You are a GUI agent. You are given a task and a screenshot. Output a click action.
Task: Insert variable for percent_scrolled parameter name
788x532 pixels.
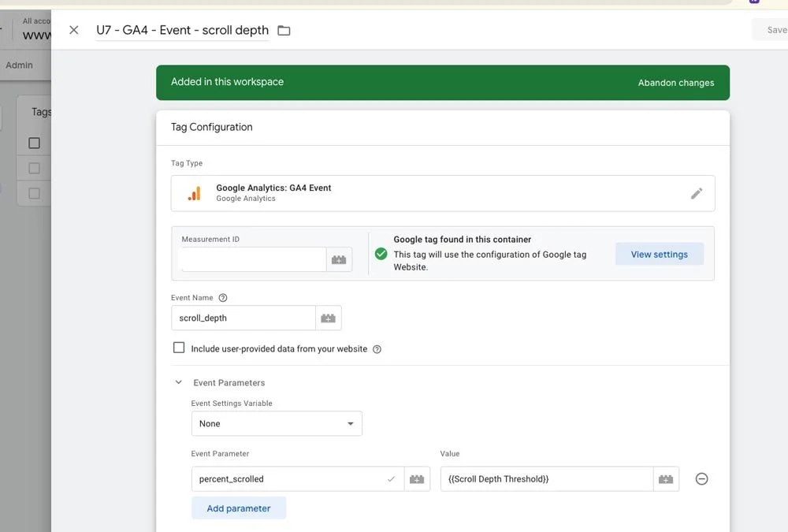(x=417, y=478)
